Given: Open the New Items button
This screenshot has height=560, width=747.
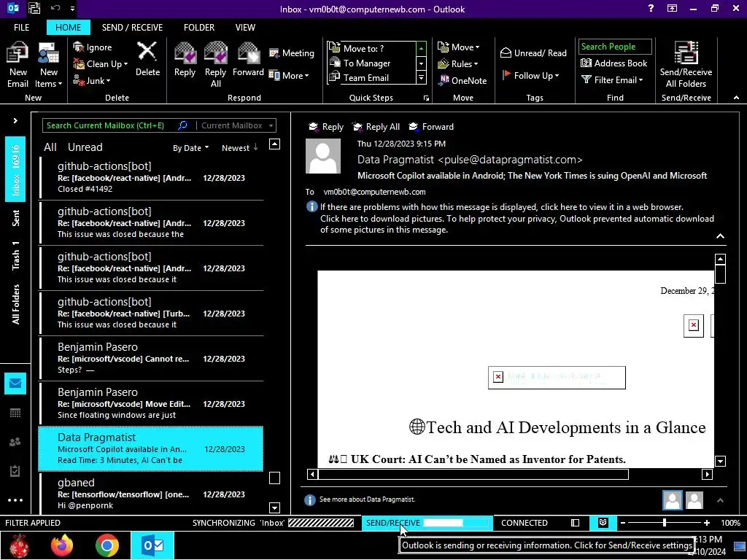Looking at the screenshot, I should click(49, 65).
